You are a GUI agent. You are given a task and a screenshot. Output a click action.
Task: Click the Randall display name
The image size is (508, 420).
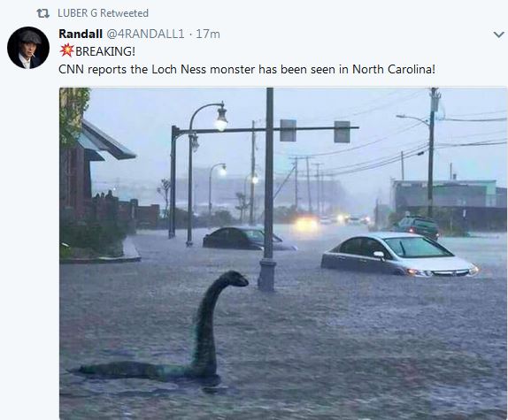81,34
